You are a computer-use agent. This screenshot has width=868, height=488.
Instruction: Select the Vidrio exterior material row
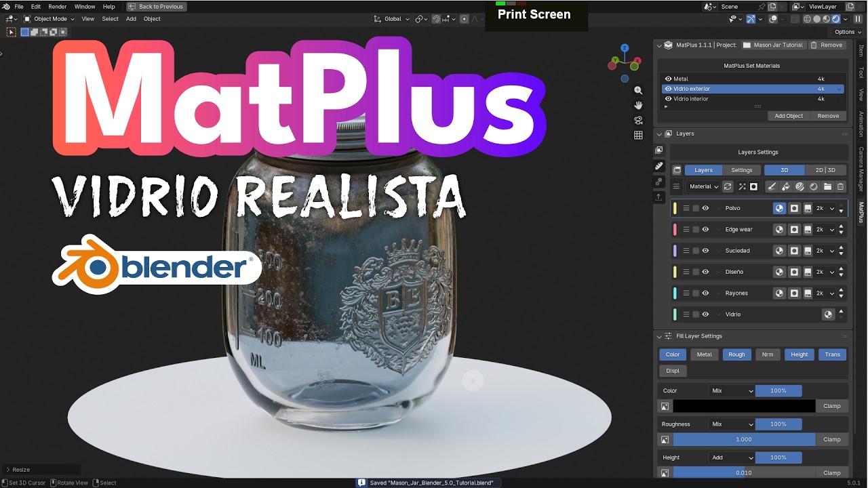coord(753,89)
